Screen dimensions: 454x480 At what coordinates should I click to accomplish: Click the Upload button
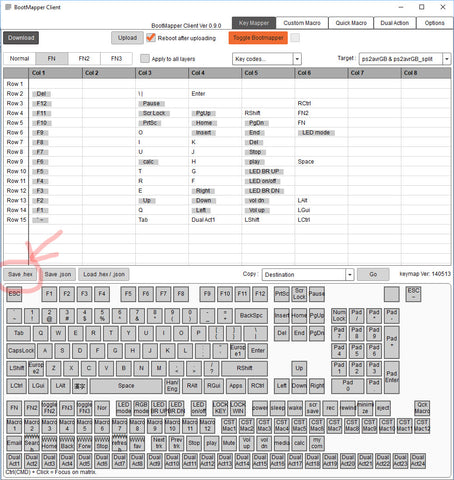127,38
